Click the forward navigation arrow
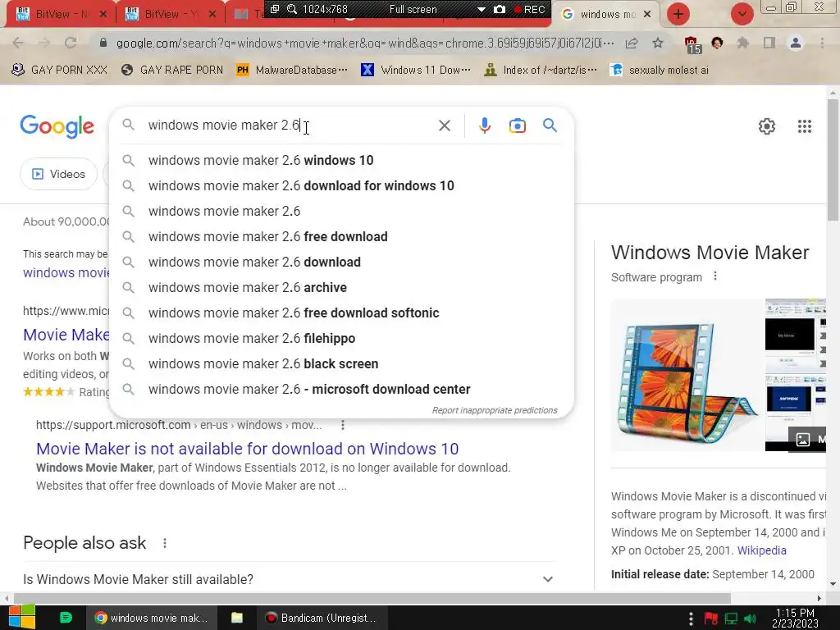 click(x=44, y=43)
